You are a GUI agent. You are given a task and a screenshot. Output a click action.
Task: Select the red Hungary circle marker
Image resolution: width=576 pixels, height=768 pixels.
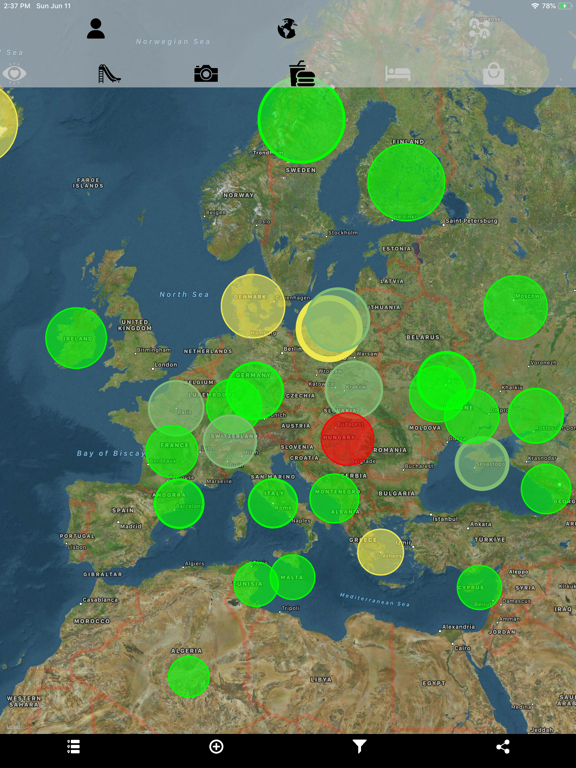(347, 439)
